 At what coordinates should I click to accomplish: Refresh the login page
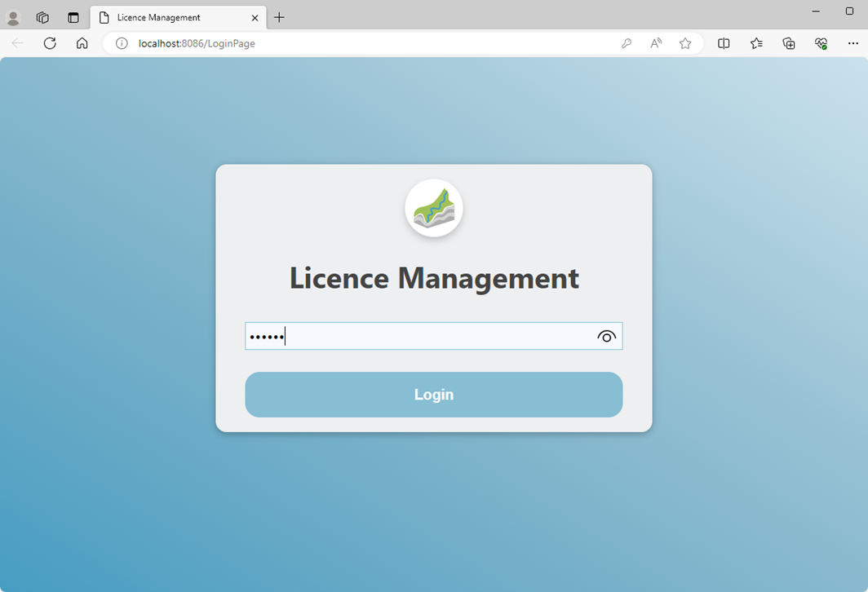pyautogui.click(x=50, y=43)
